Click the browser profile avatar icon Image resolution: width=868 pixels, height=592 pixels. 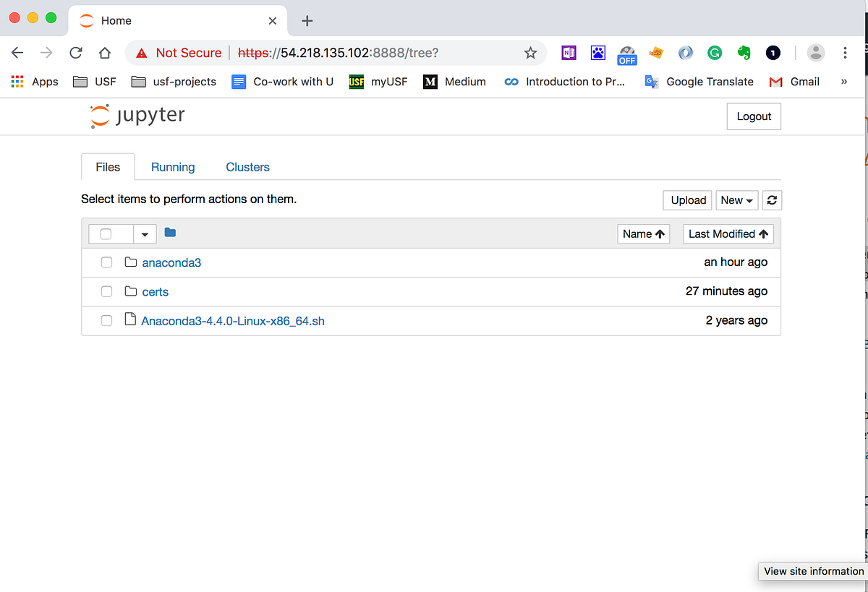pos(816,53)
